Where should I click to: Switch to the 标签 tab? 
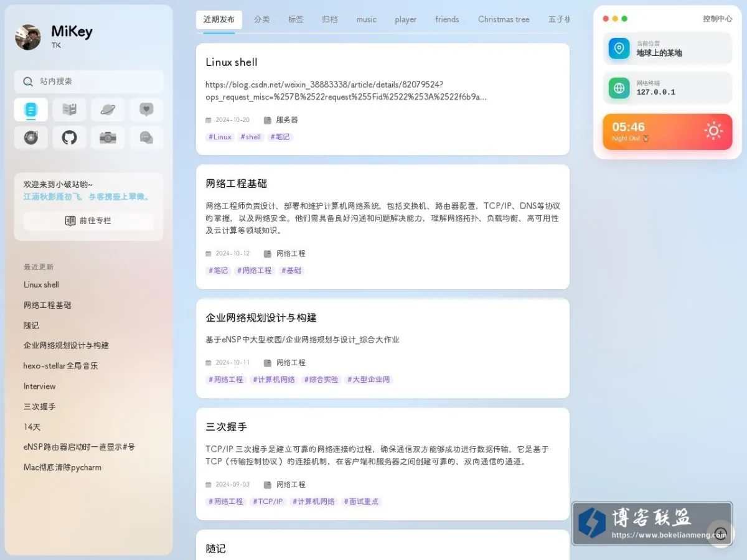click(x=296, y=19)
